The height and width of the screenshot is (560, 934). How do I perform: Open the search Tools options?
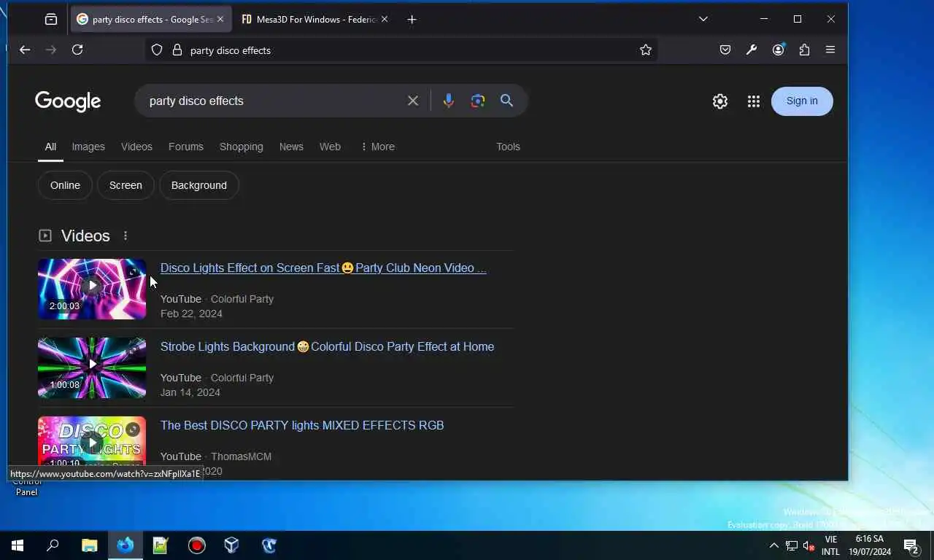point(508,147)
